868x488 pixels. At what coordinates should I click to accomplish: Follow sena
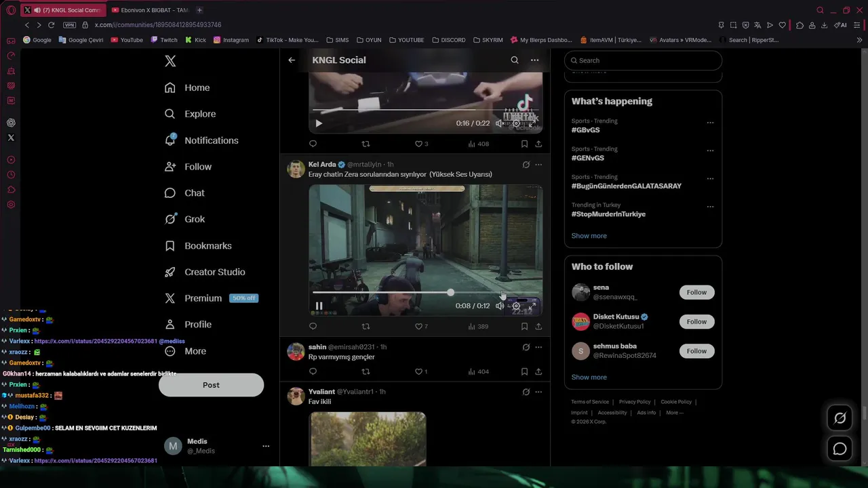696,292
